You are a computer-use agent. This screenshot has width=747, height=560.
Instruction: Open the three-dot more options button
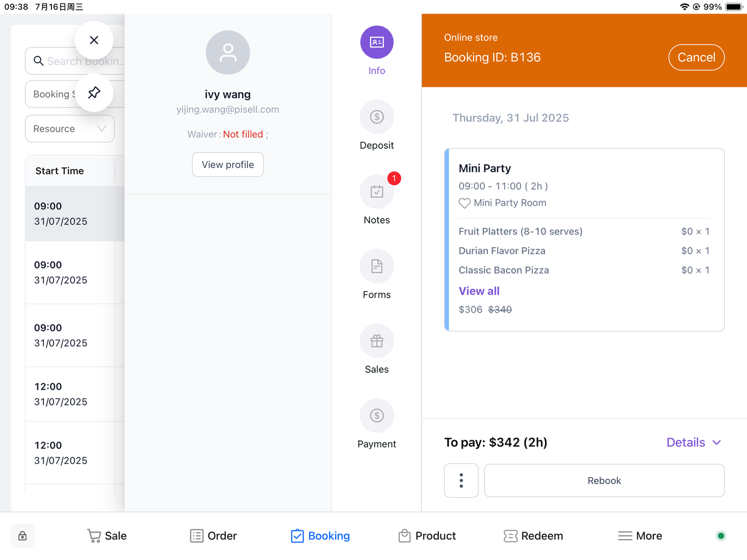coord(461,481)
